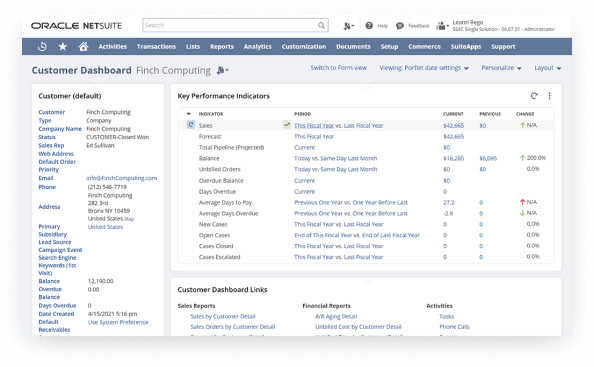Image resolution: width=594 pixels, height=367 pixels.
Task: Click the Phone Calls activities link
Action: 455,326
